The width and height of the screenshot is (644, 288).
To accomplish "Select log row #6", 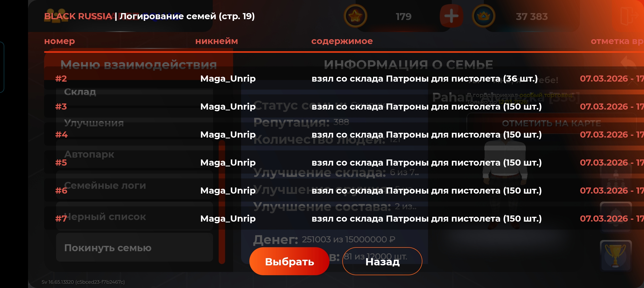I will tap(344, 190).
